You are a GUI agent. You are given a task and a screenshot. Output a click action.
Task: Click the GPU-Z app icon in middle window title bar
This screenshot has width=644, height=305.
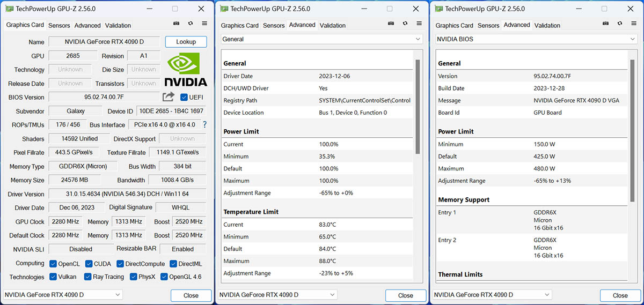(x=224, y=9)
